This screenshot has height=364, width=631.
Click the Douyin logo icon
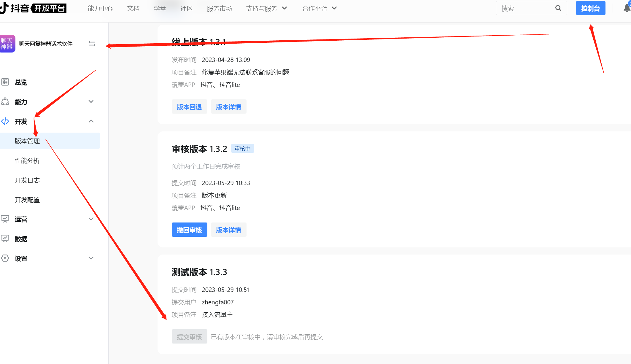[4, 8]
